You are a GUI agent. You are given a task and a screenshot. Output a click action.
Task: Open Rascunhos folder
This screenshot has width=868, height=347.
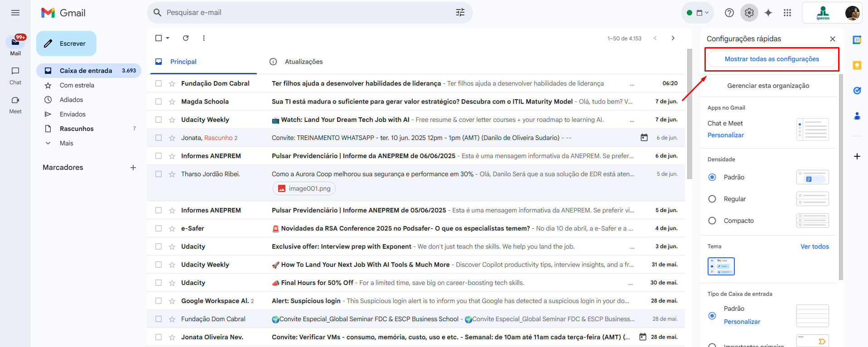[89, 129]
